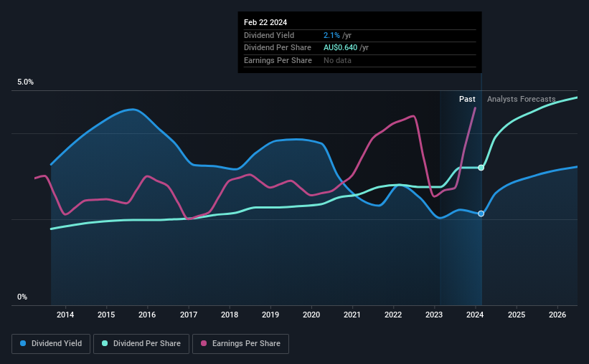This screenshot has width=589, height=364.
Task: Click the AU$0.640 dividend per share value
Action: click(x=340, y=48)
